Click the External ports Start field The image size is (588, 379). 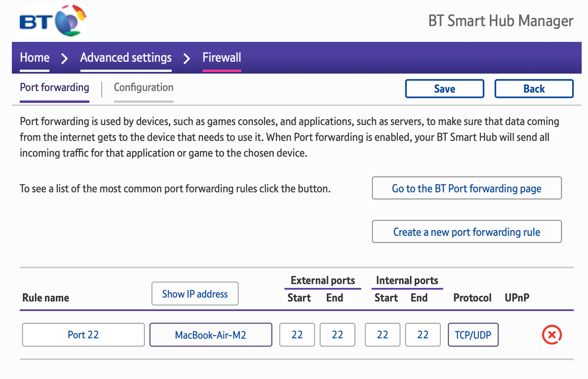(297, 335)
